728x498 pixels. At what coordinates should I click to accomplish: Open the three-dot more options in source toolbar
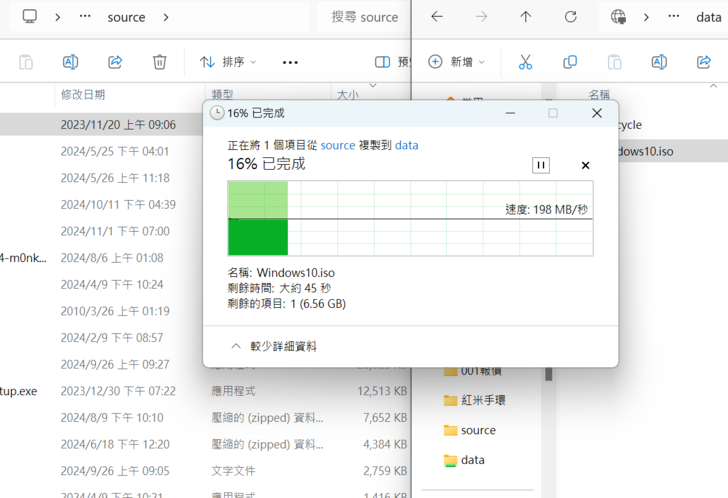click(x=290, y=62)
